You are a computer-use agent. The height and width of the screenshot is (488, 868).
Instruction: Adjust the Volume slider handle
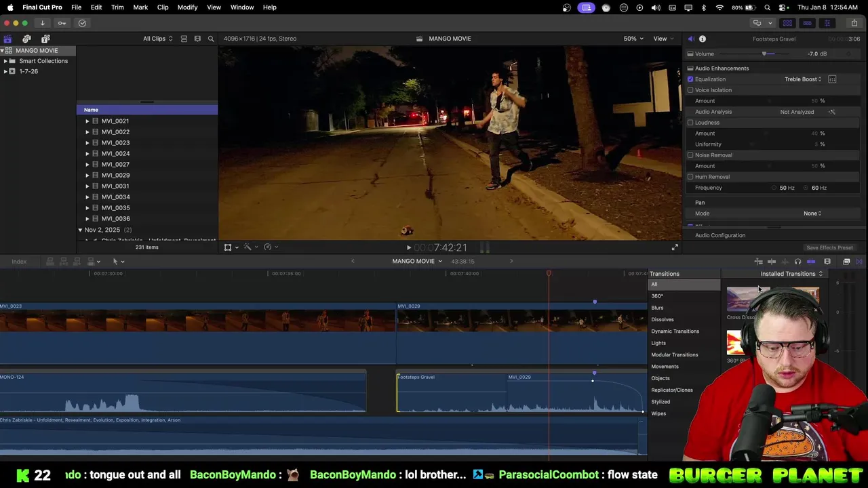point(764,54)
